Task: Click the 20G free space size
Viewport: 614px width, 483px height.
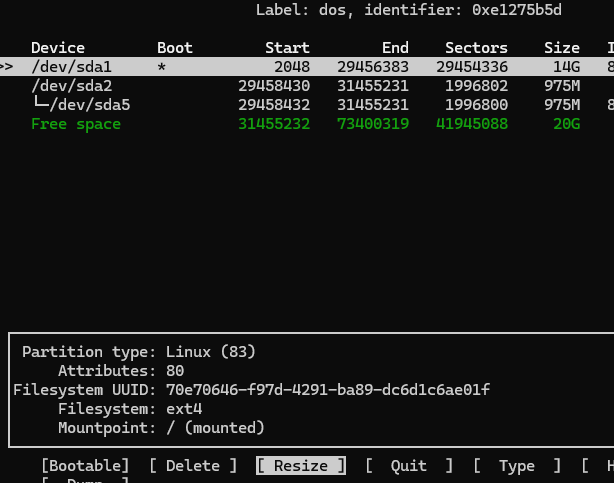Action: [566, 124]
